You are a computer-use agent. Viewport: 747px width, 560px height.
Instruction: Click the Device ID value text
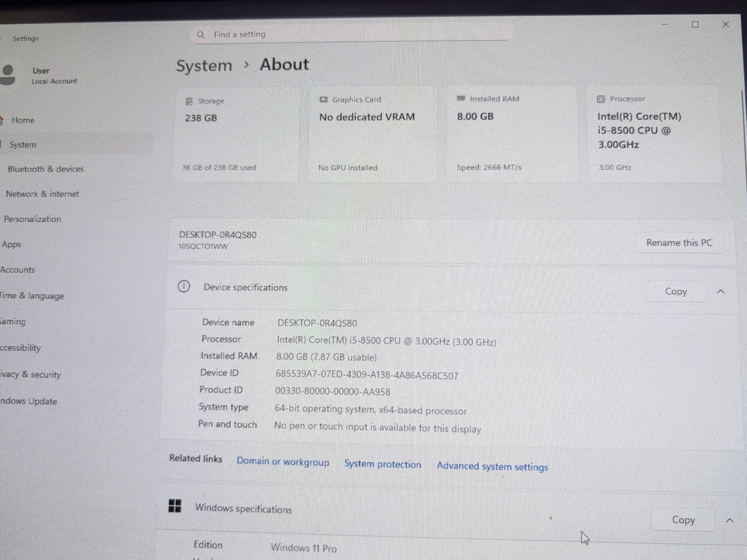[x=367, y=376]
